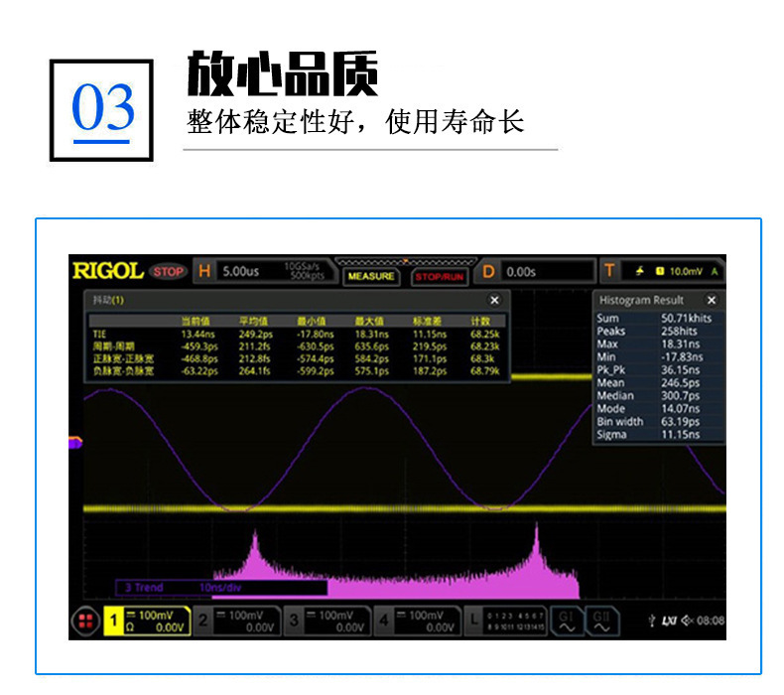Viewport: 784px width, 695px height.
Task: Click the USB status icon
Action: [651, 621]
